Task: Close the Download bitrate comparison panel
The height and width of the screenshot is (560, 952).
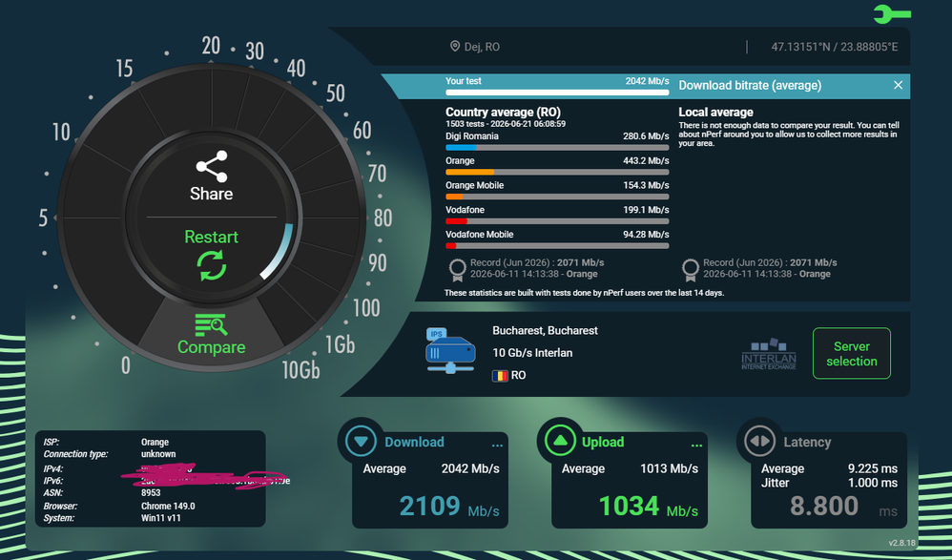Action: [898, 86]
